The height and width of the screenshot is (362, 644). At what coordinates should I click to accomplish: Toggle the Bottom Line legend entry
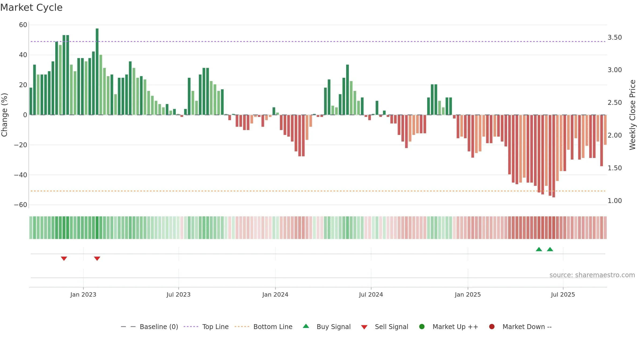click(x=264, y=327)
